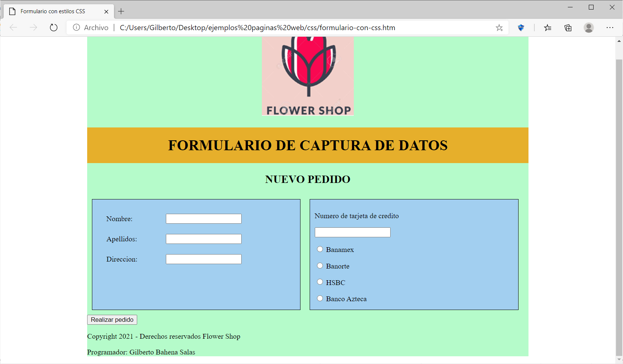Image resolution: width=623 pixels, height=364 pixels.
Task: Add this page to favorites using the star icon
Action: pos(499,28)
